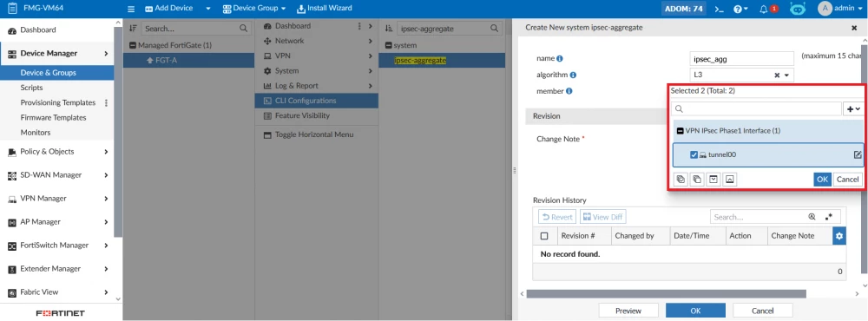Clear the L3 algorithm selection with X
This screenshot has width=868, height=321.
click(777, 75)
